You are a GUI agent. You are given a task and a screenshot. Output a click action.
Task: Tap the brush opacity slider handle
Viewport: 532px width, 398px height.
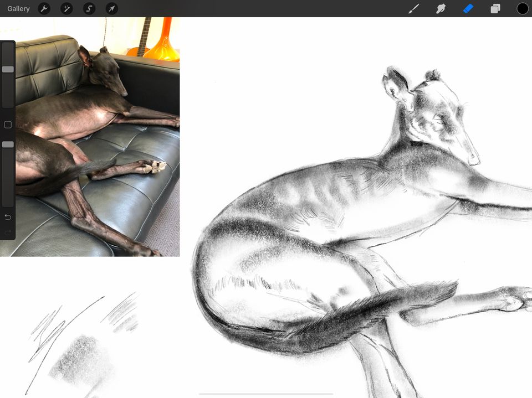coord(8,144)
